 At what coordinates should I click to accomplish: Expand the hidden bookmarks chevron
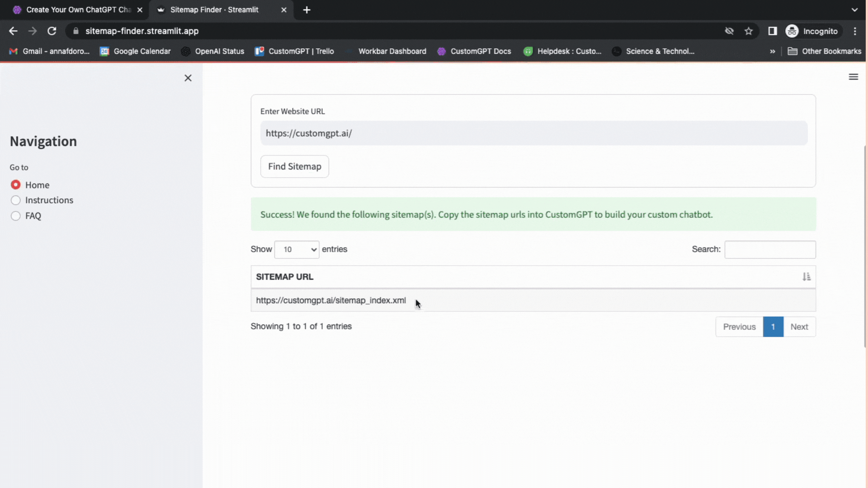coord(772,52)
